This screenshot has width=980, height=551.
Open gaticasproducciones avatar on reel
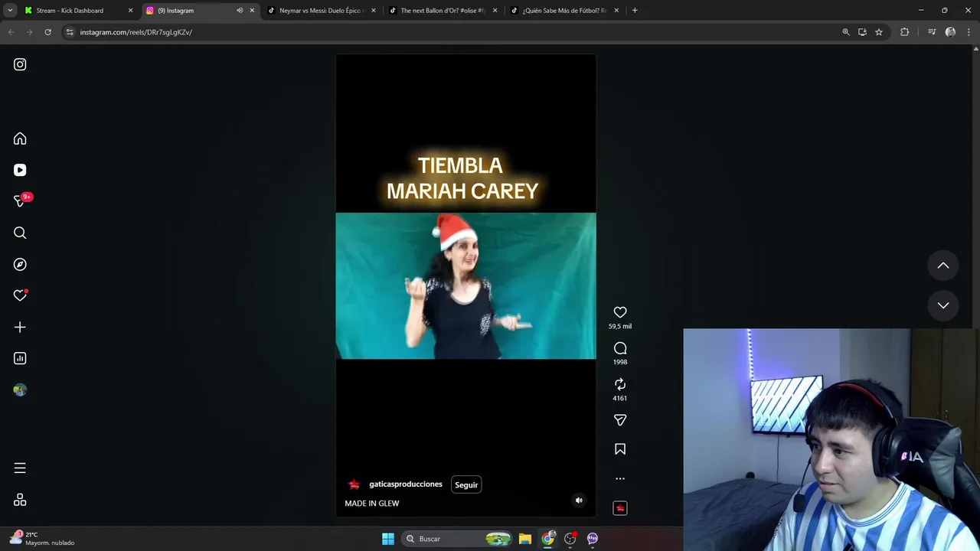[x=354, y=484]
